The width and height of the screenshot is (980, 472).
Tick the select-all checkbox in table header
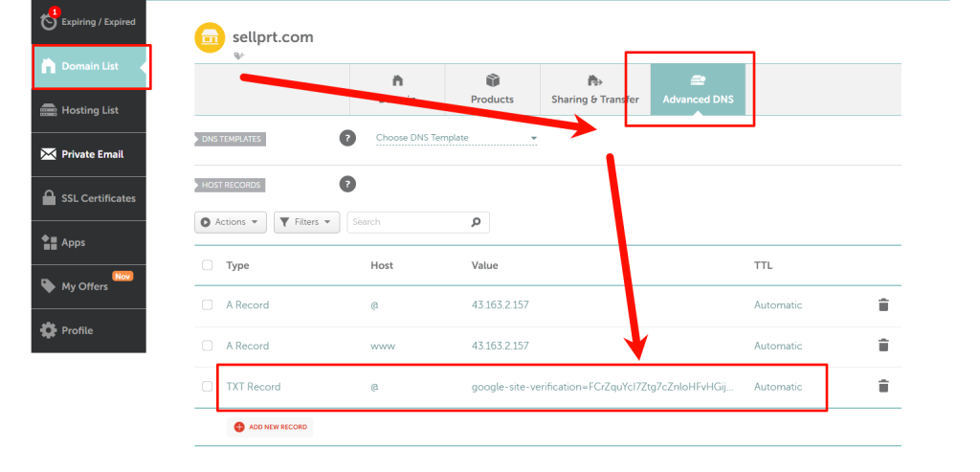click(208, 265)
